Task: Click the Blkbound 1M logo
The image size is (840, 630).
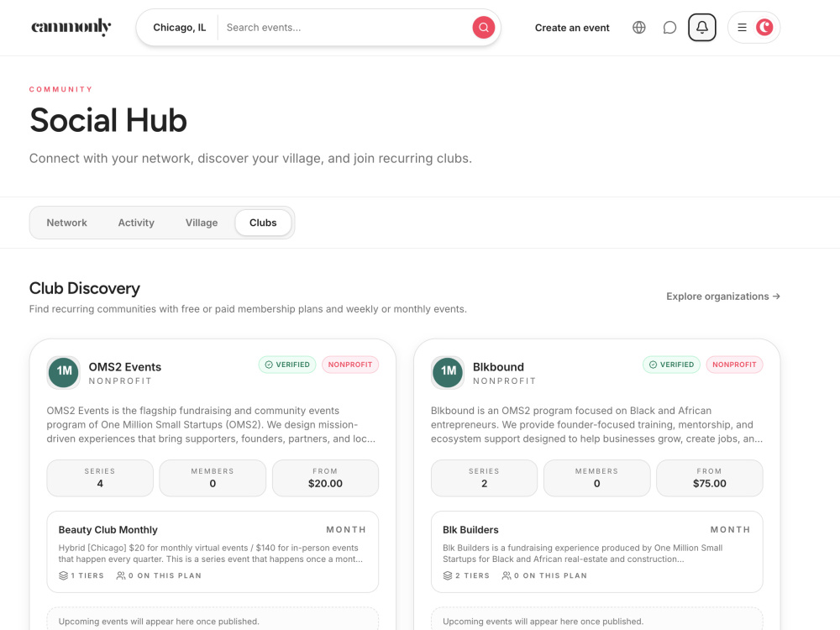Action: click(448, 372)
